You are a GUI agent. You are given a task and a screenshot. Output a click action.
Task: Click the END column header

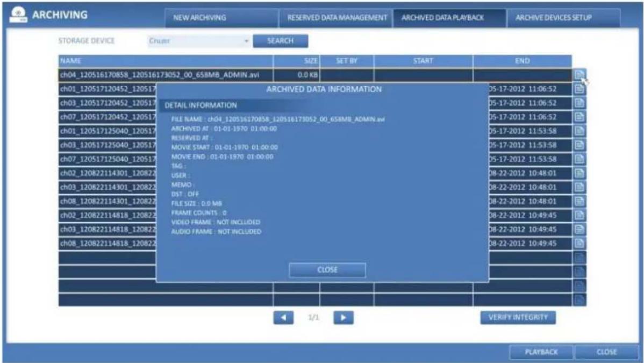[x=522, y=61]
